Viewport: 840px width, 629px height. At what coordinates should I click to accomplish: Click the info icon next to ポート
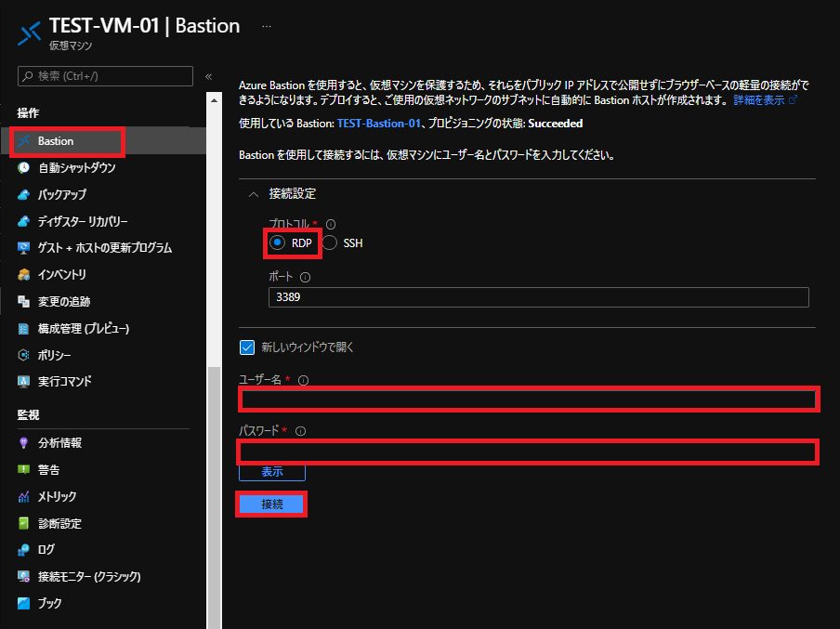[x=306, y=277]
